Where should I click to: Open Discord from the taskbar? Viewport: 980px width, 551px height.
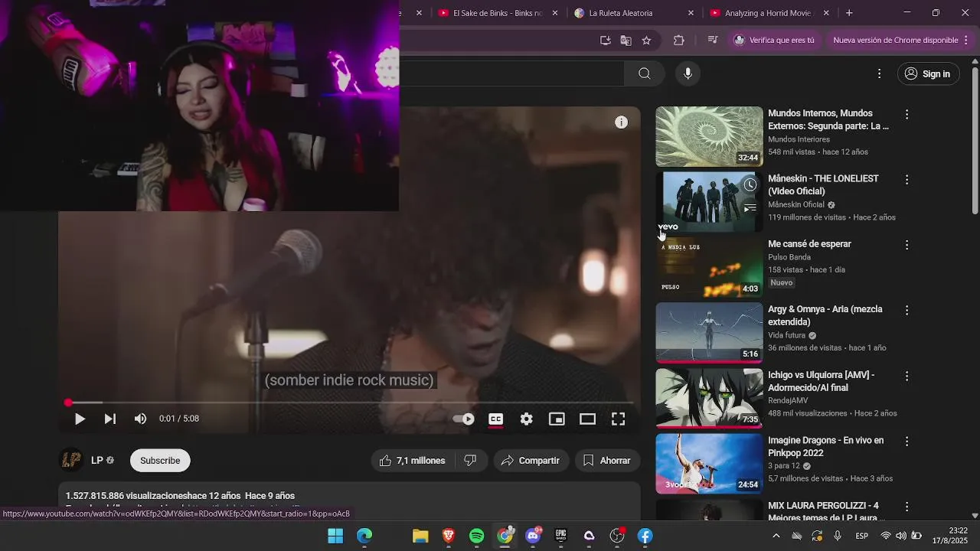point(533,536)
